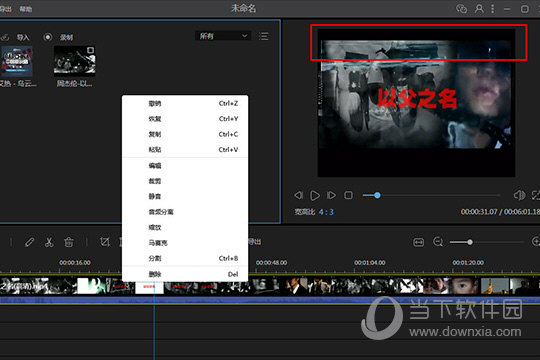Viewport: 540px width, 360px height.
Task: Step forward one frame in preview
Action: pos(331,195)
